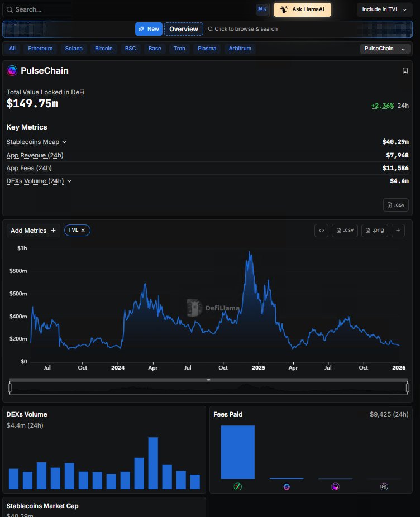The height and width of the screenshot is (517, 420).
Task: Click the green first protocol icon under Fees Paid
Action: tap(237, 486)
